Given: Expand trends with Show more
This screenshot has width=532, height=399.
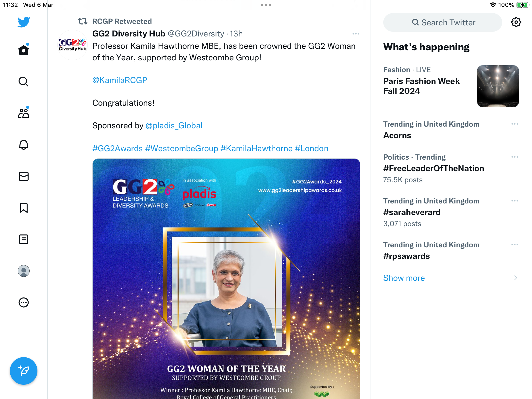Looking at the screenshot, I should (x=404, y=278).
